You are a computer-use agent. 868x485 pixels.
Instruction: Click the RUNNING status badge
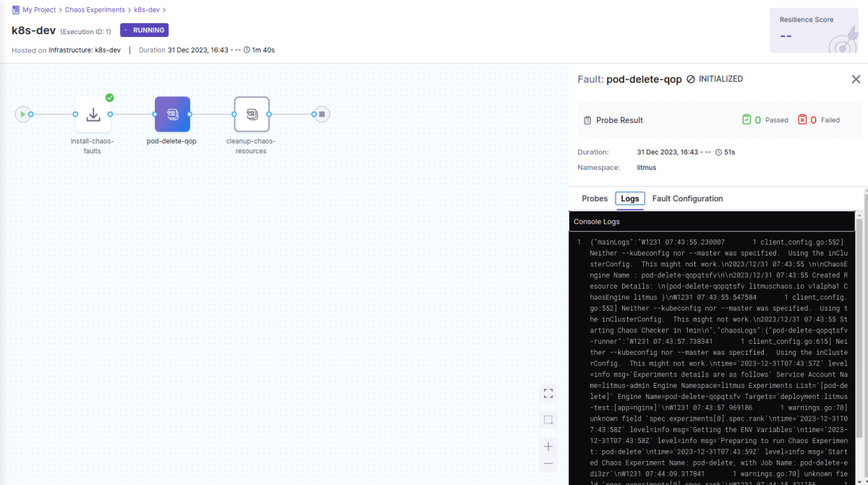[144, 30]
